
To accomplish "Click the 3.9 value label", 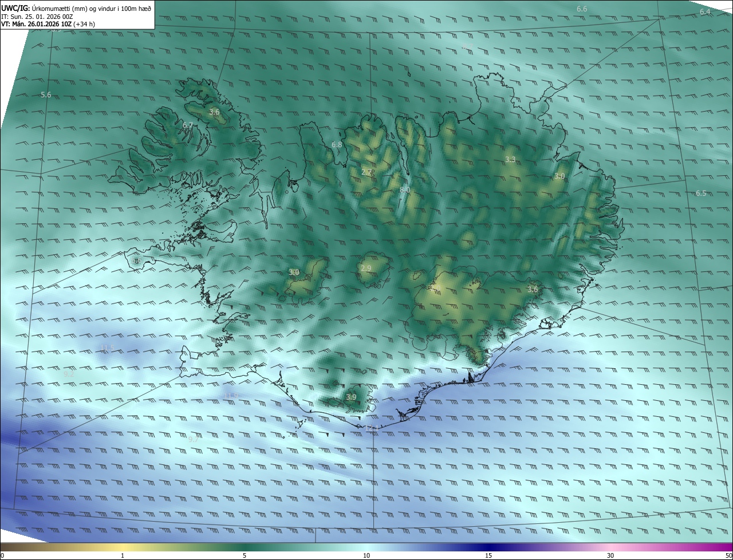I will (351, 397).
